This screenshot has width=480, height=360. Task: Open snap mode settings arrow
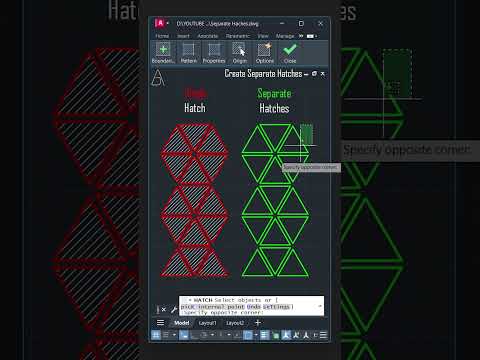tap(174, 335)
